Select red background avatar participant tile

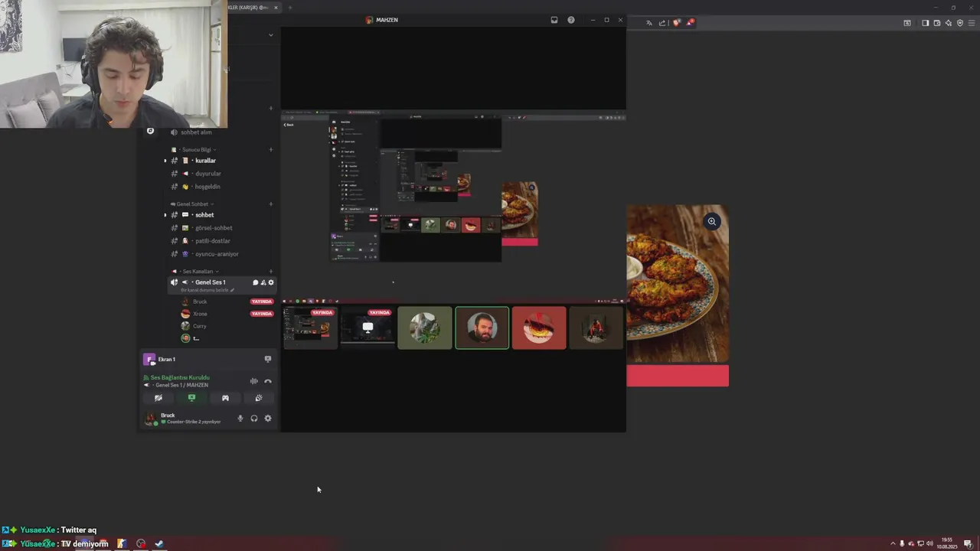point(539,328)
